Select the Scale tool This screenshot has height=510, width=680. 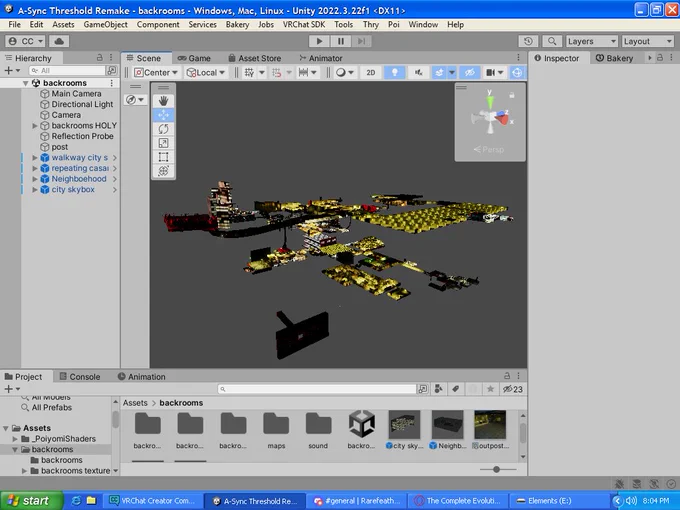pos(163,143)
